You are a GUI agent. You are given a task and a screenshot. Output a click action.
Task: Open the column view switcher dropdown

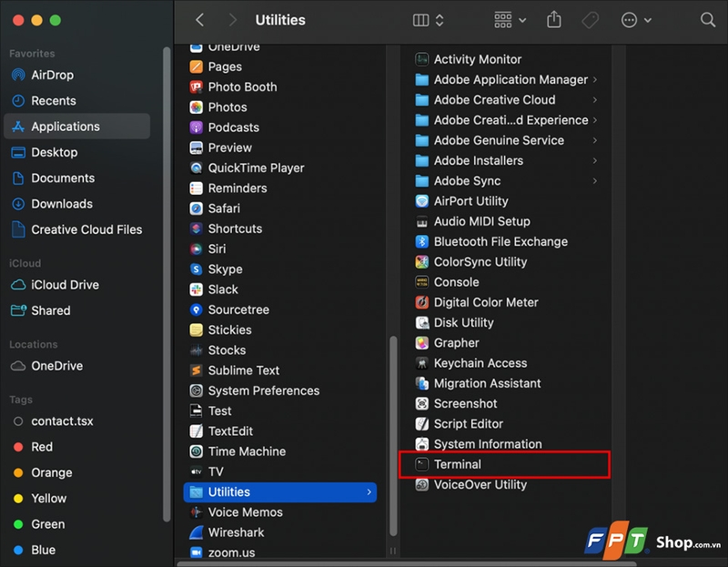[429, 20]
